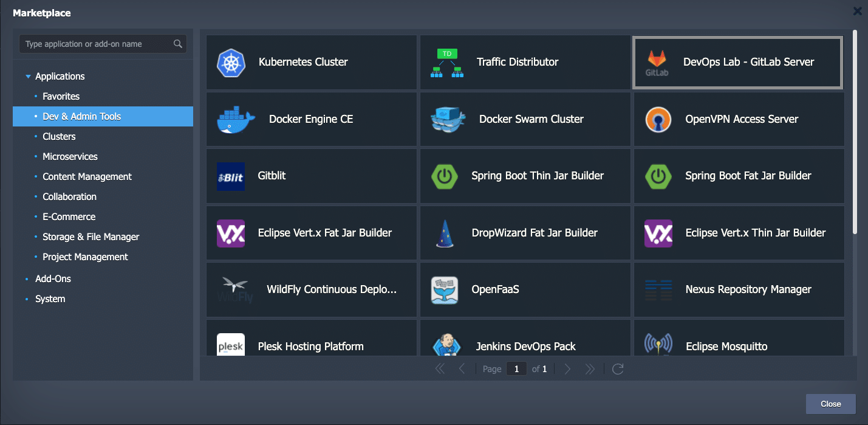This screenshot has height=425, width=868.
Task: Click the Plesk Hosting Platform title
Action: [310, 347]
